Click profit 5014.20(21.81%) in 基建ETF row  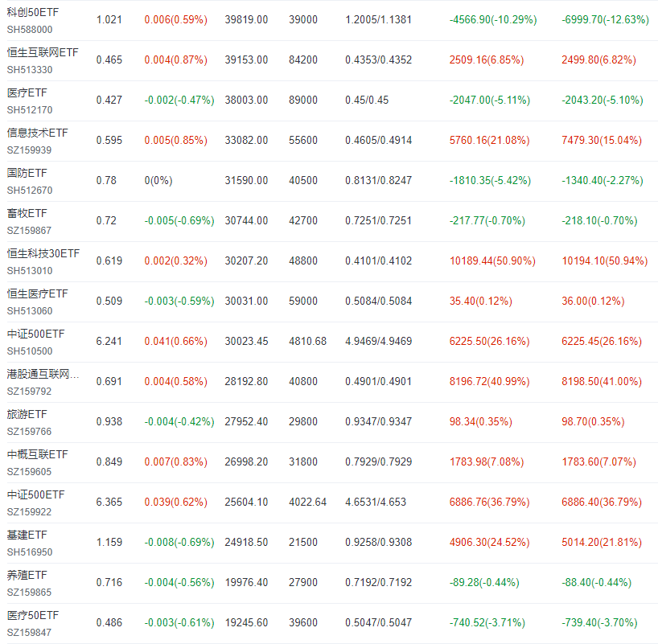602,543
